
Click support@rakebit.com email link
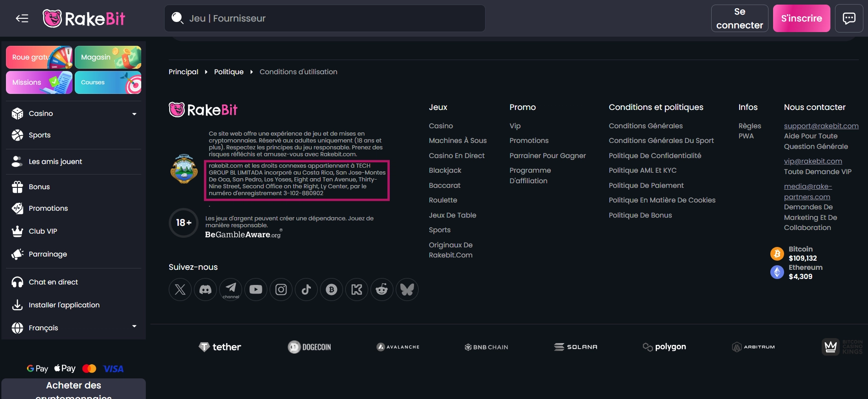tap(821, 126)
